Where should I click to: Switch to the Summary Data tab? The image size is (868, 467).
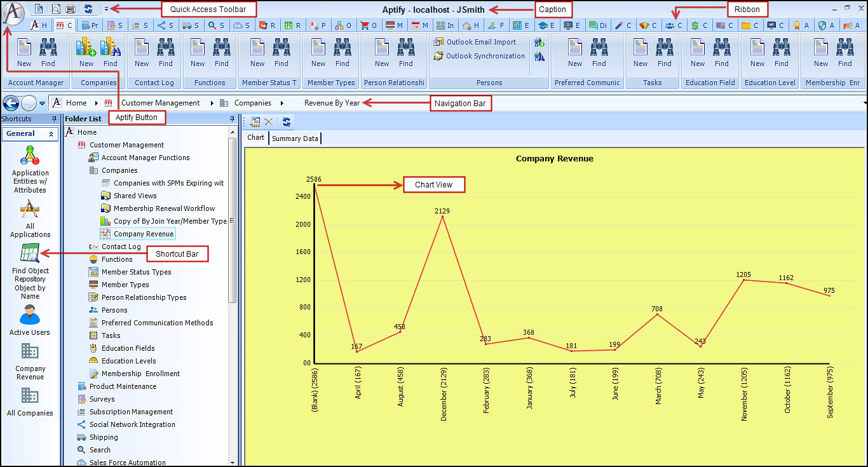pyautogui.click(x=295, y=138)
